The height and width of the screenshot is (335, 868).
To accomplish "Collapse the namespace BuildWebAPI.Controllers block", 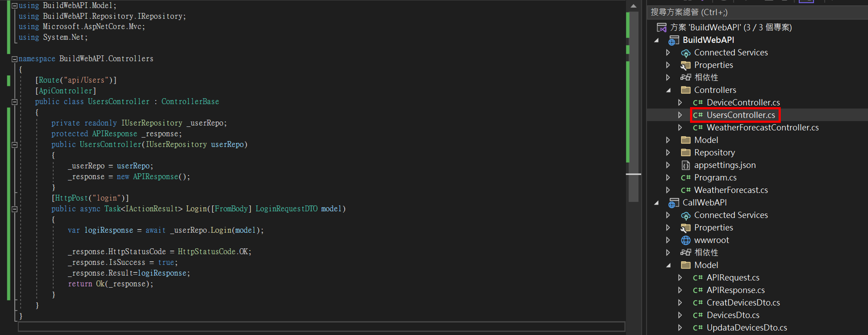I will (x=14, y=59).
